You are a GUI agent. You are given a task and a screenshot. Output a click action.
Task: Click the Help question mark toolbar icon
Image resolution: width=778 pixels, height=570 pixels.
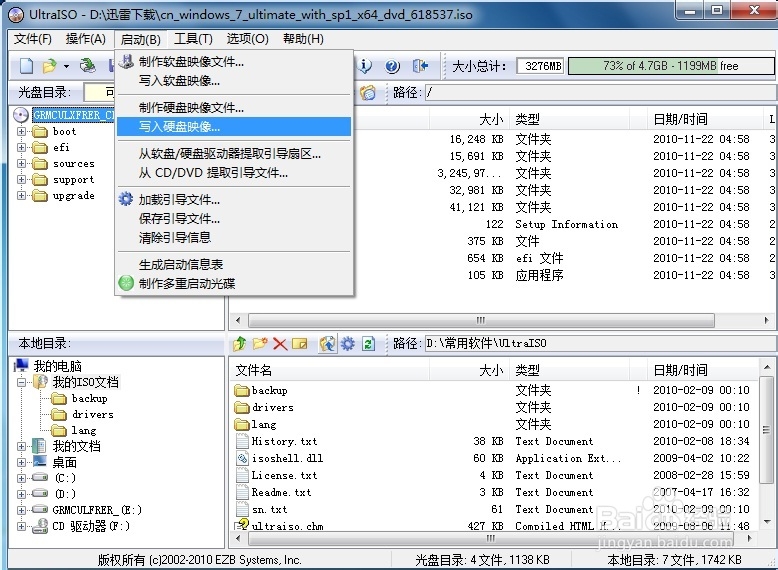tap(392, 66)
